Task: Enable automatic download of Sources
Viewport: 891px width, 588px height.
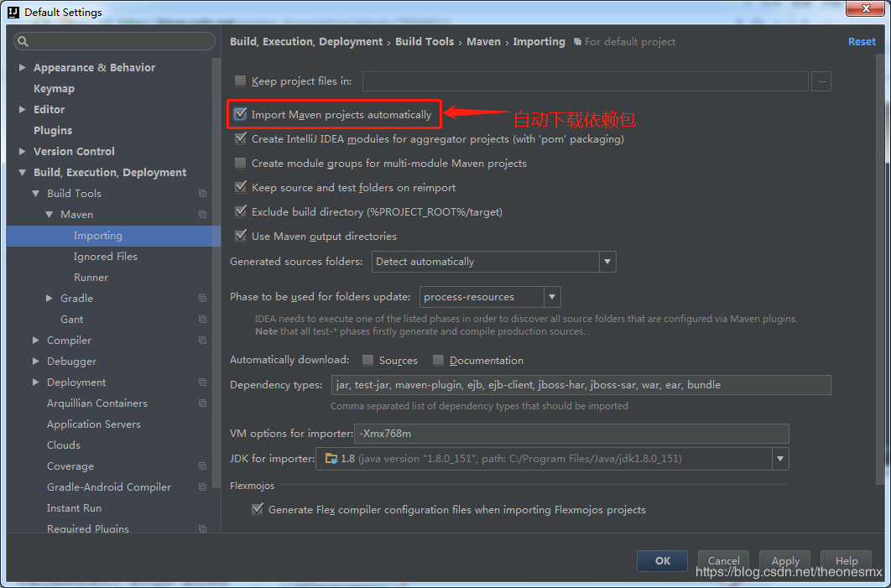Action: [x=367, y=360]
